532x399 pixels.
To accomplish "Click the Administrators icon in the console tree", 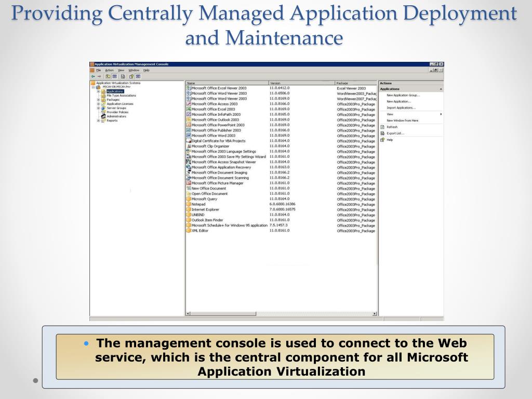I will click(103, 116).
